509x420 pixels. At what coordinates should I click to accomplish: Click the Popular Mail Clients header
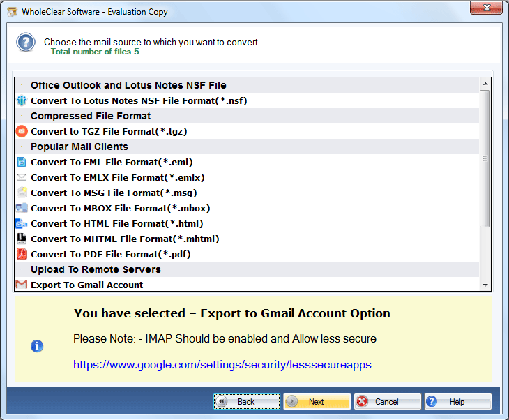(247, 147)
